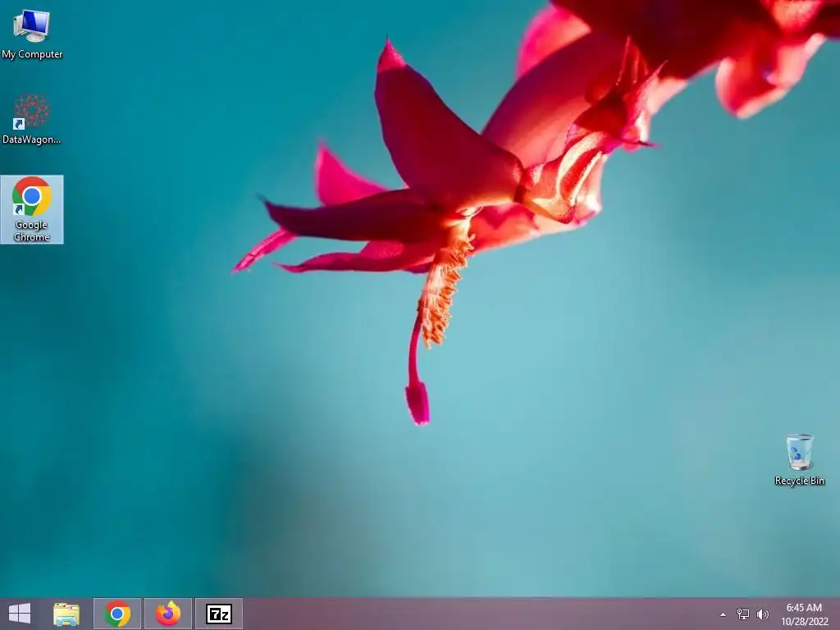Show hidden system tray icons
The image size is (840, 630).
click(x=724, y=614)
